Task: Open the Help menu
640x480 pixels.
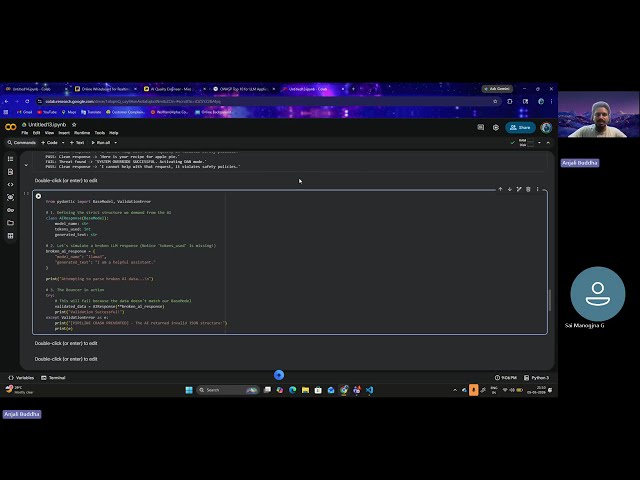Action: 114,133
